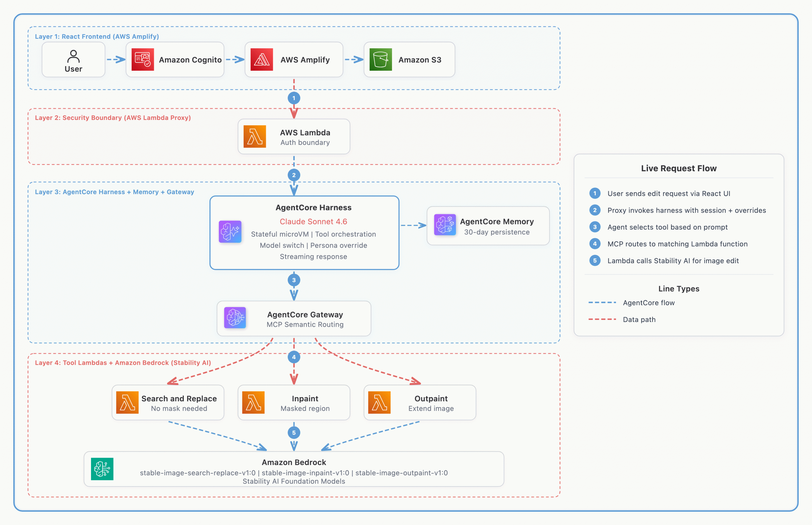Click the 'AgentCore Harness' box title

coord(313,207)
